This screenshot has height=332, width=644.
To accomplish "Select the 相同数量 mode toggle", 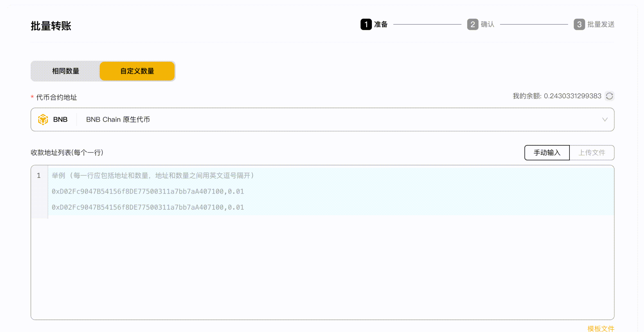I will [66, 71].
